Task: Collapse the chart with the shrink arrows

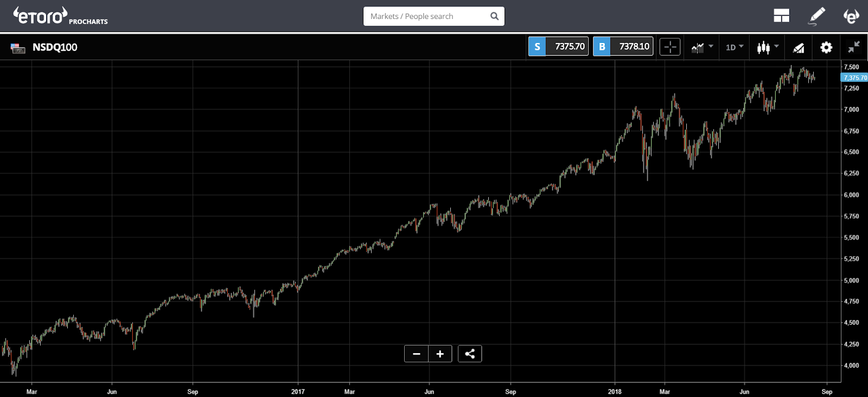Action: [x=854, y=47]
